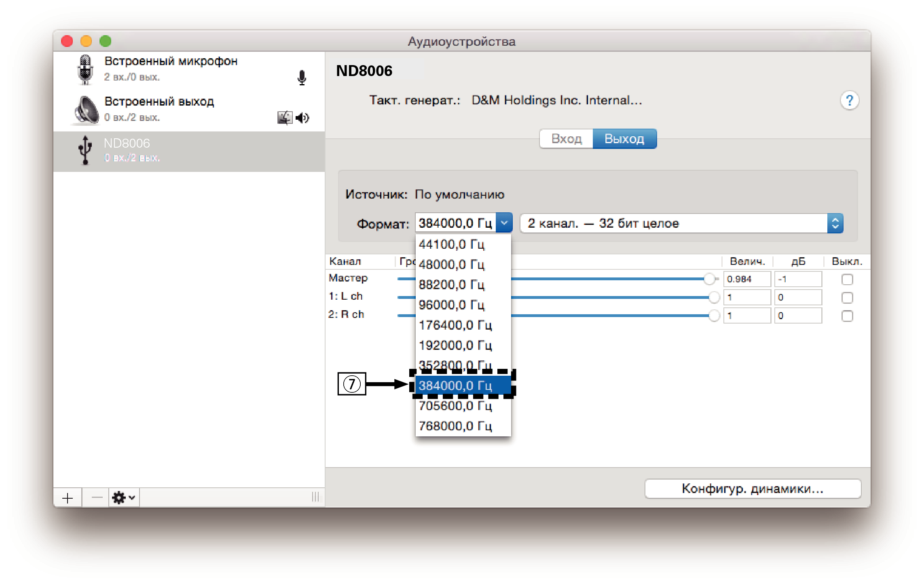Click the R ch value field
924x584 pixels.
tap(747, 315)
